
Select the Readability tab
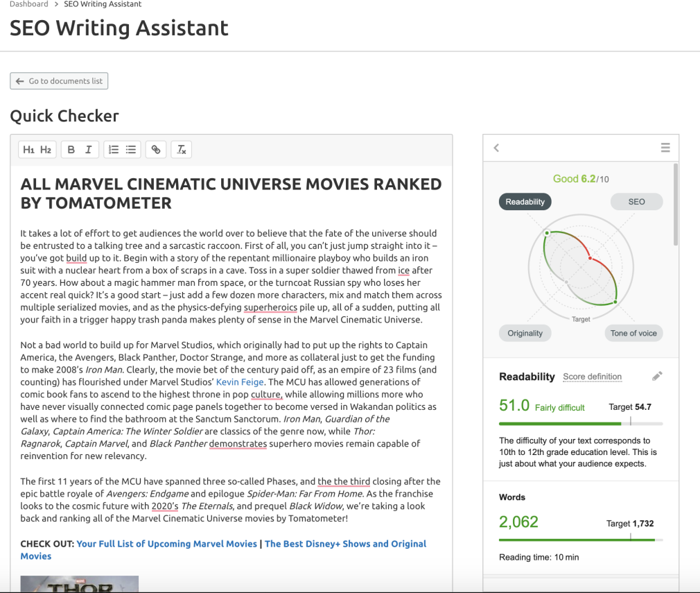point(525,202)
